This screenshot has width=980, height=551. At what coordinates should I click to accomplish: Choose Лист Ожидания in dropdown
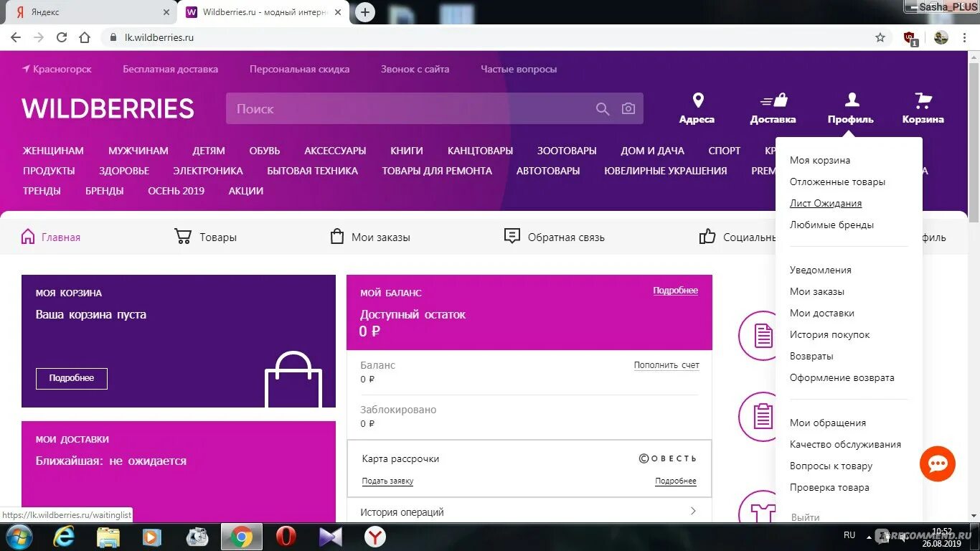coord(826,203)
